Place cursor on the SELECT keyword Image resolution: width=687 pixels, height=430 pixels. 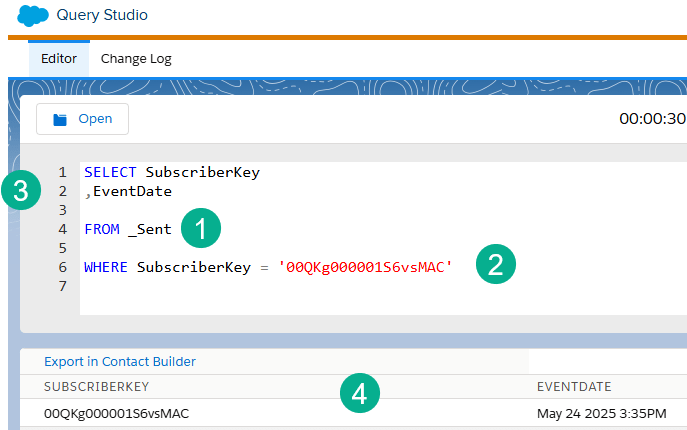click(x=111, y=172)
